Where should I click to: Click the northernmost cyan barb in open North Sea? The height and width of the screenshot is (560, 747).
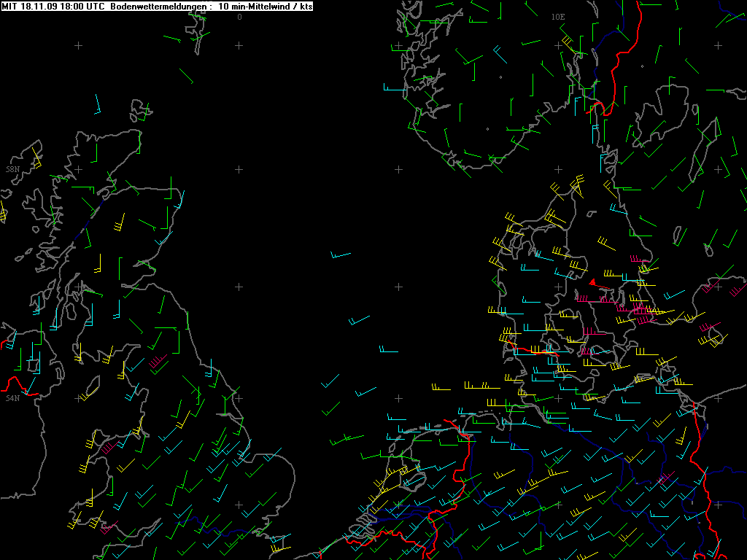click(x=341, y=254)
